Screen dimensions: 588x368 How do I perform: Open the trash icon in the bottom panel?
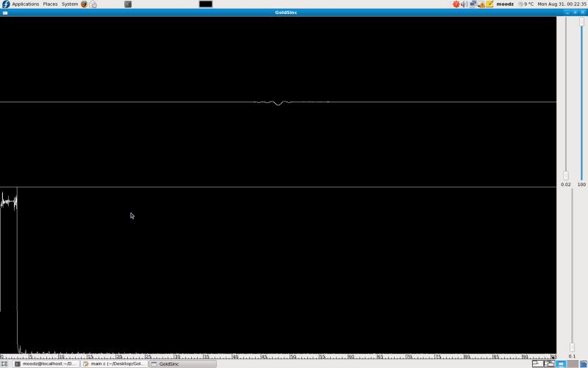click(x=584, y=364)
